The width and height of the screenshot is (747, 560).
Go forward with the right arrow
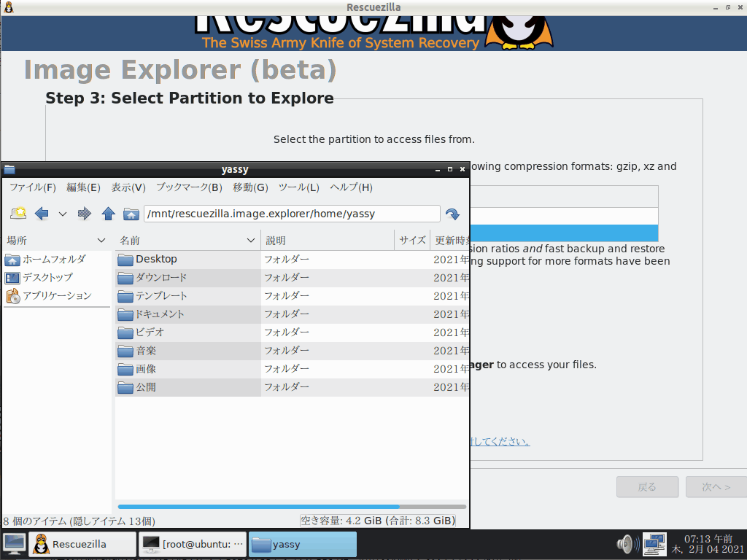click(x=85, y=214)
